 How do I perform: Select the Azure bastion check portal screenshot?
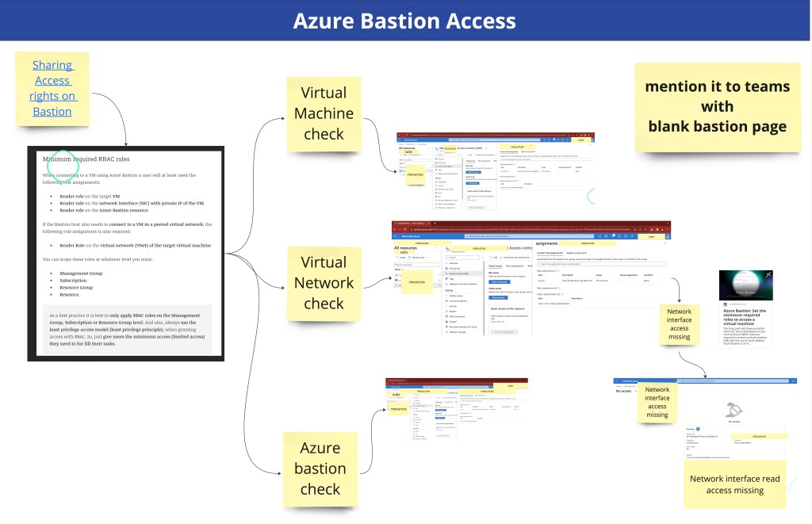tap(456, 410)
